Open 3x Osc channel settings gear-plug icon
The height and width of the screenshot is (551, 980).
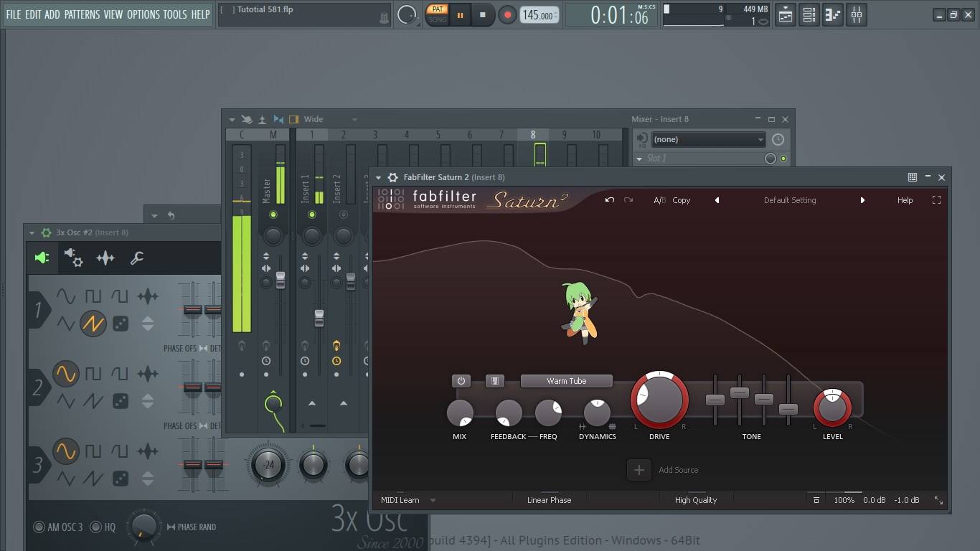click(73, 258)
